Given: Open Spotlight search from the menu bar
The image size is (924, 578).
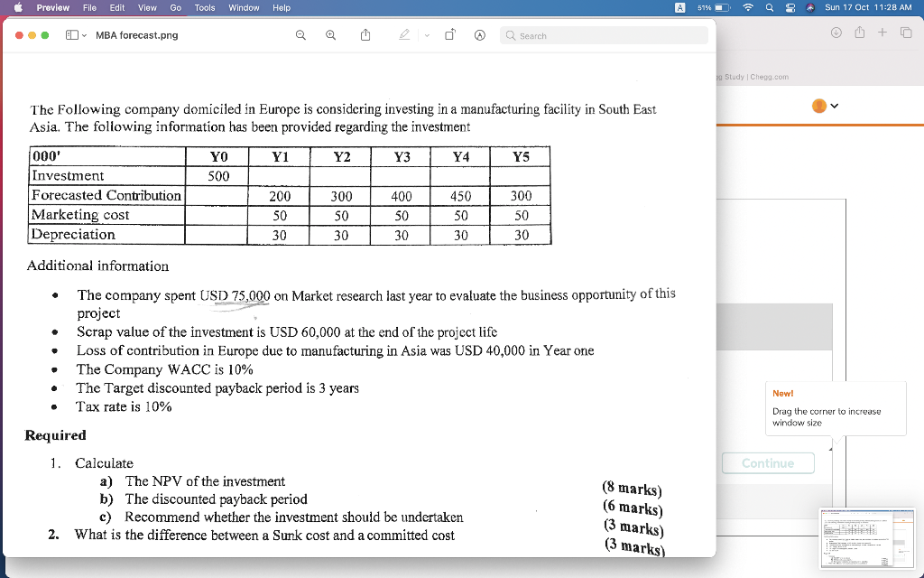Looking at the screenshot, I should 768,7.
